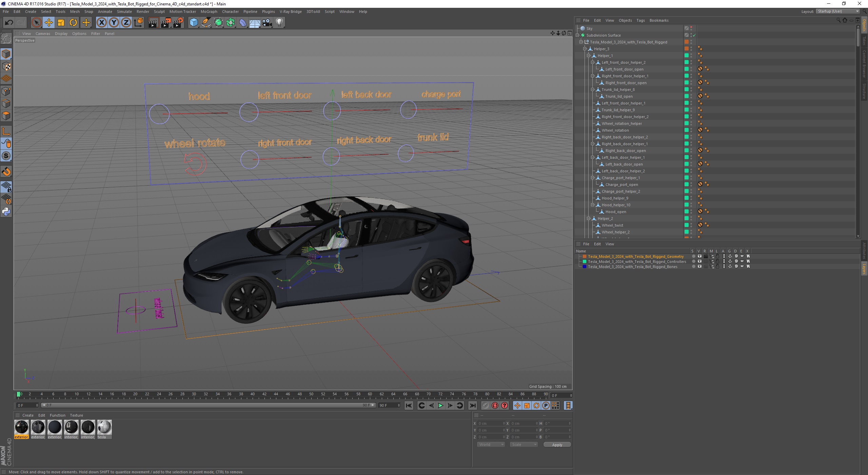Open the World coordinate dropdown
The width and height of the screenshot is (868, 475).
(x=491, y=444)
